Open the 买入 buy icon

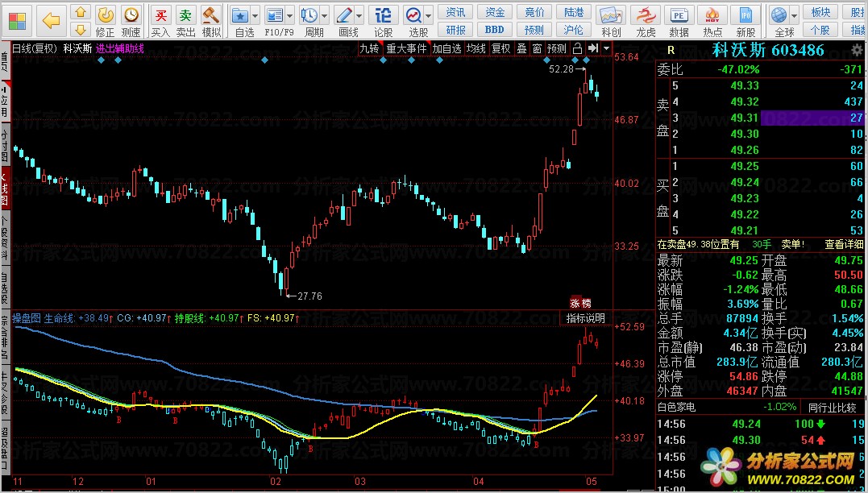[160, 15]
